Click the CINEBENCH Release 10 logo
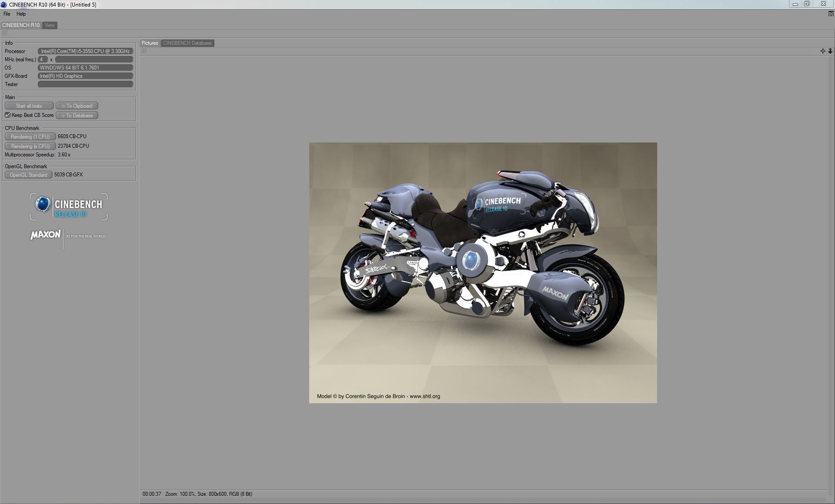The width and height of the screenshot is (835, 504). click(x=69, y=207)
